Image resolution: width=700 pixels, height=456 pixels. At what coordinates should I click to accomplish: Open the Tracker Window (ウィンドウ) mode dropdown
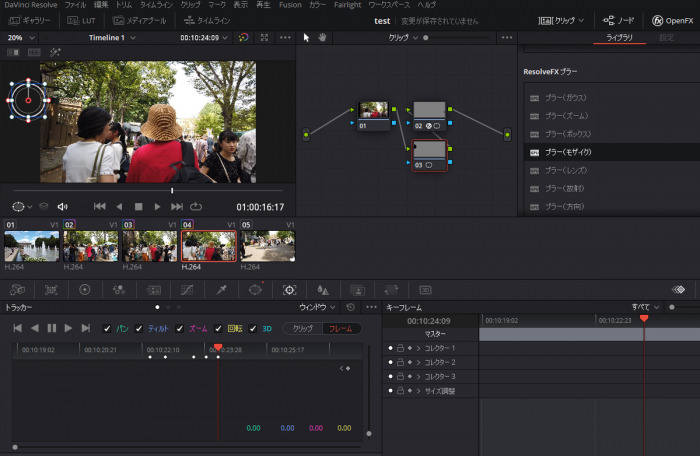(317, 307)
